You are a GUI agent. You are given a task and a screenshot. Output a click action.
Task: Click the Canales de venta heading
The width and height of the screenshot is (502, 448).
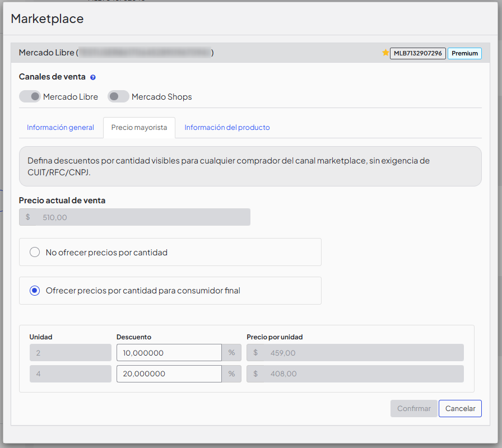(x=52, y=77)
